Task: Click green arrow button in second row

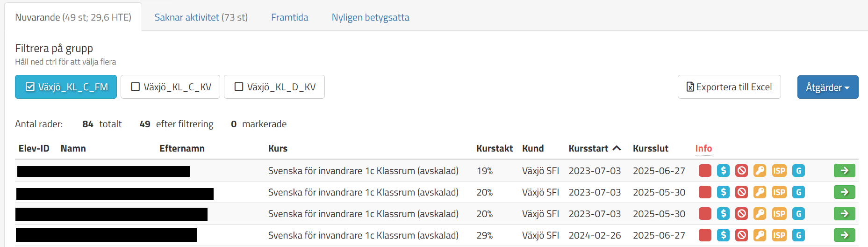Action: 844,192
